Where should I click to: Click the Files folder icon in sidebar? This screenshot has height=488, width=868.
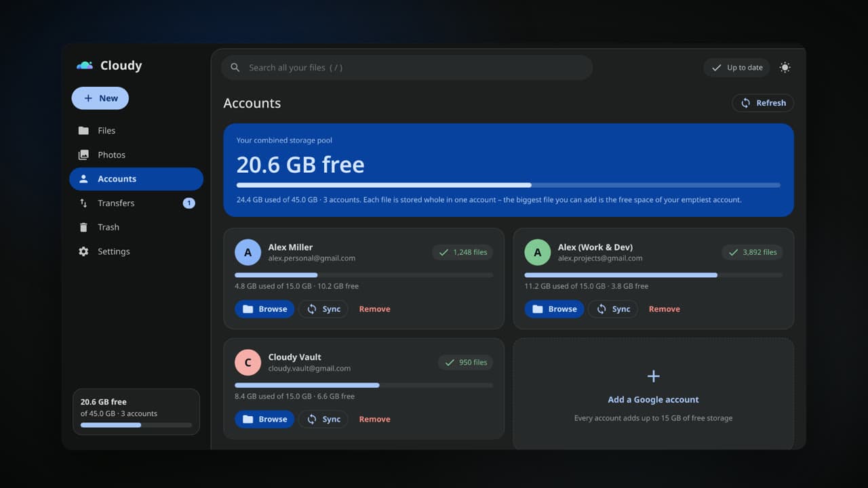click(83, 131)
